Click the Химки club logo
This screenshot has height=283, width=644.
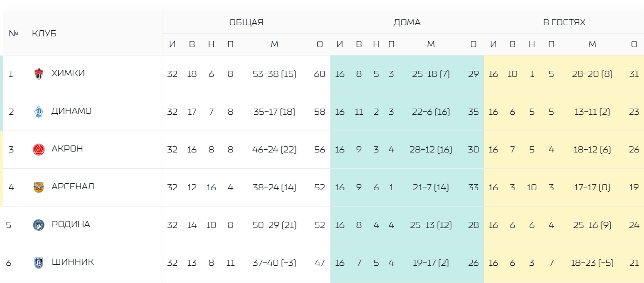[39, 74]
